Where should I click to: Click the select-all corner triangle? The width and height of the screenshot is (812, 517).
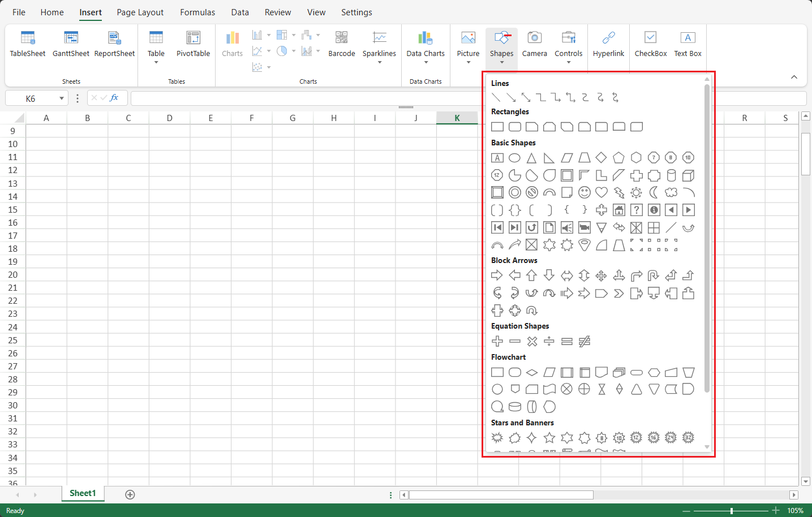point(20,118)
